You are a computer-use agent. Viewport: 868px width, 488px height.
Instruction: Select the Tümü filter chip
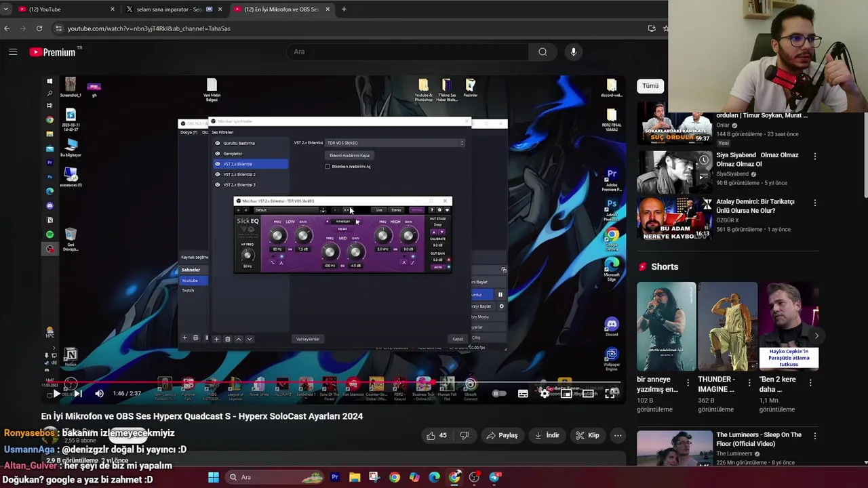pos(650,86)
